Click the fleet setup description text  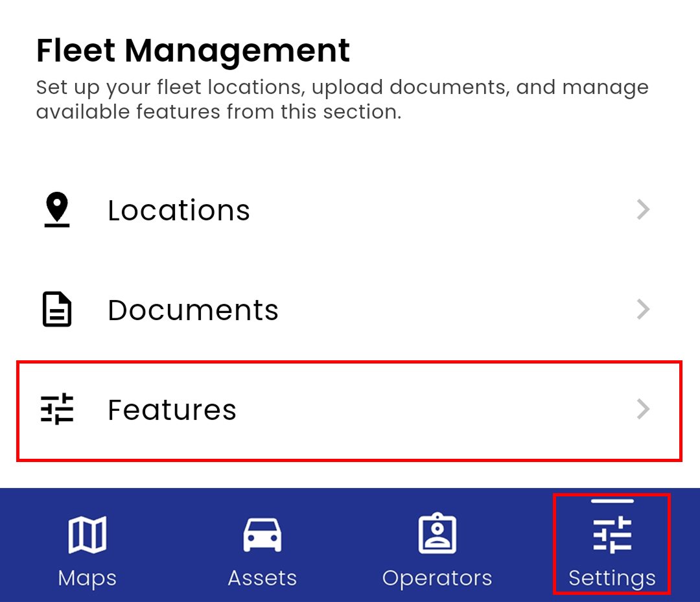click(342, 98)
